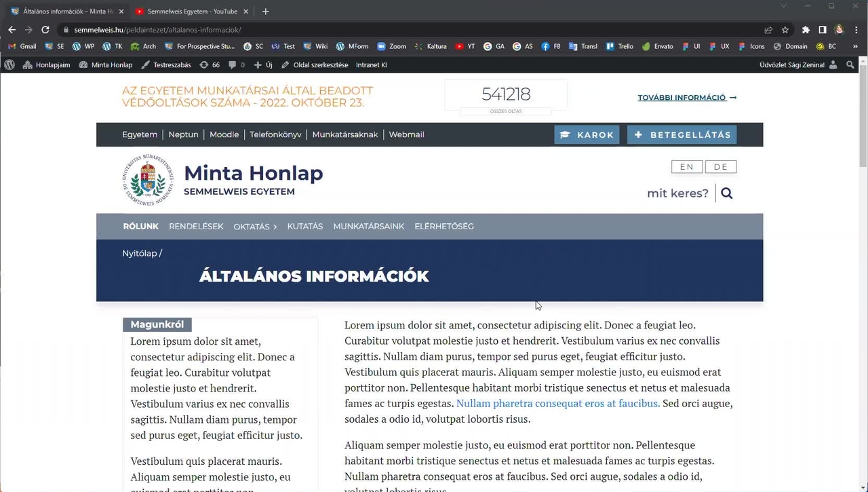This screenshot has width=868, height=492.
Task: Open the ELÉRHETŐSÉG menu item
Action: click(444, 227)
